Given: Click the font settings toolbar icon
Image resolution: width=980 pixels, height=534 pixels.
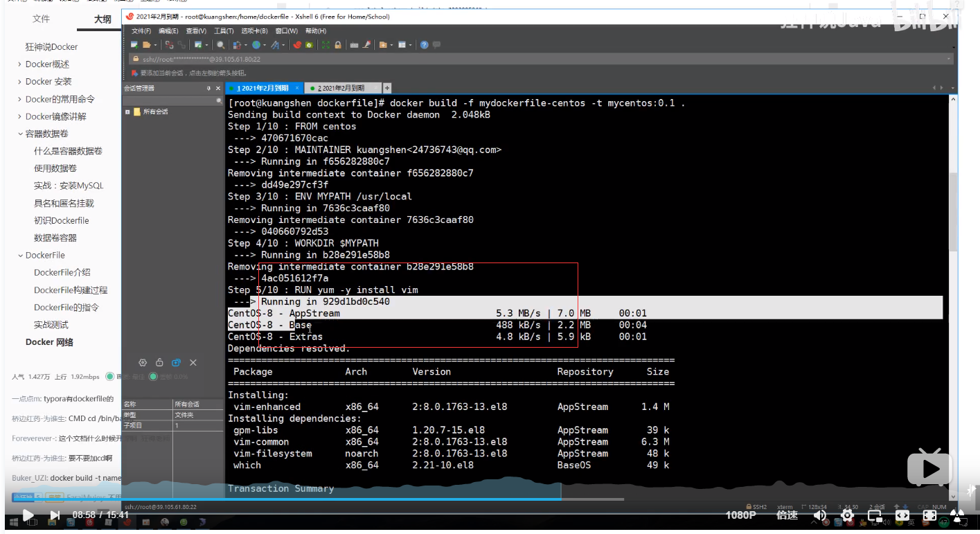Looking at the screenshot, I should click(x=275, y=45).
